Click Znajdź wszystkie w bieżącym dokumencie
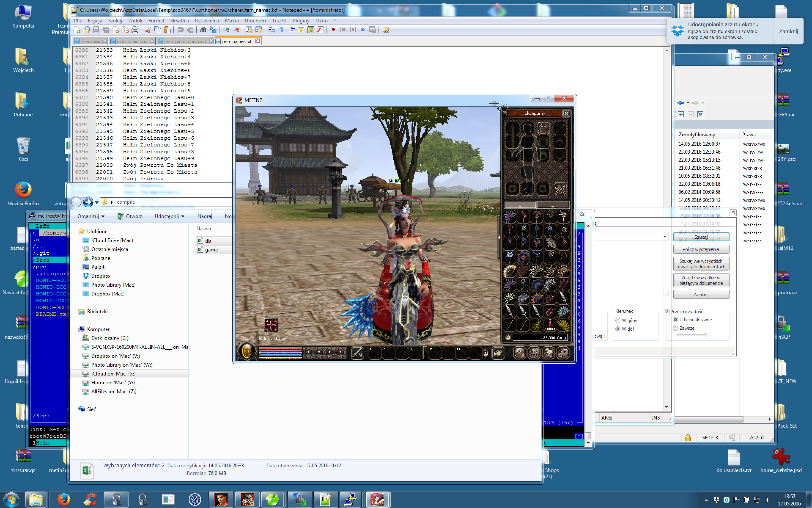This screenshot has width=812, height=508. (x=701, y=280)
